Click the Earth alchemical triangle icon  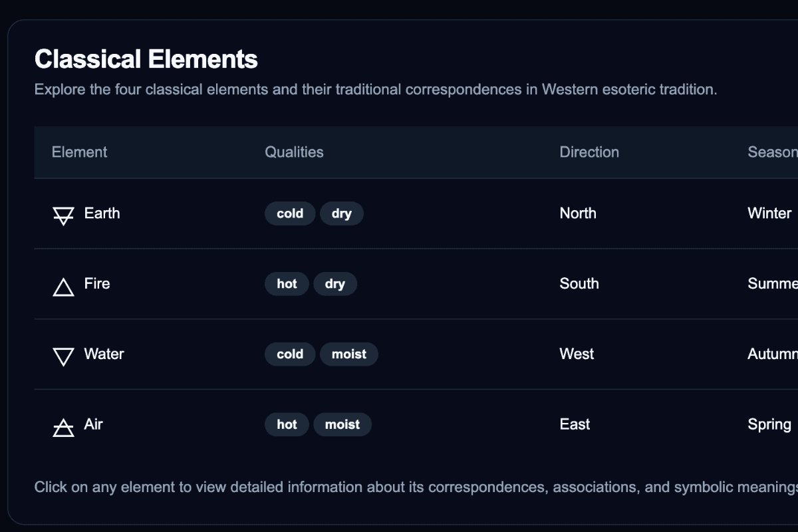(x=63, y=215)
